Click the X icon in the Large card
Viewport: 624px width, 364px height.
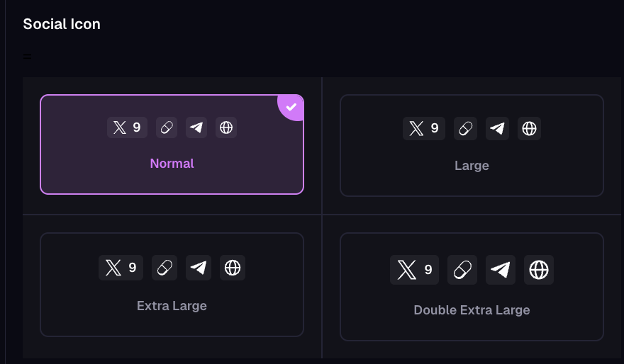[x=416, y=129]
